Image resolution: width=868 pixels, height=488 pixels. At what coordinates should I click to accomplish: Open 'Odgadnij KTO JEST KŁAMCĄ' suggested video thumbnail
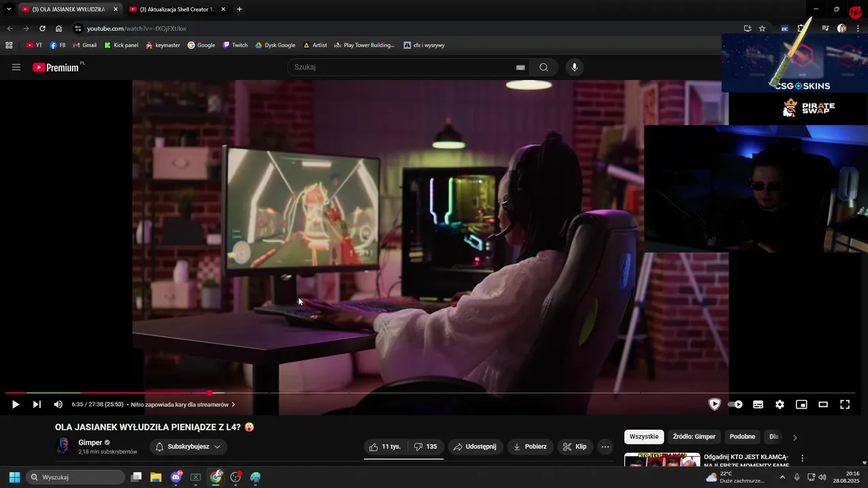point(663,460)
